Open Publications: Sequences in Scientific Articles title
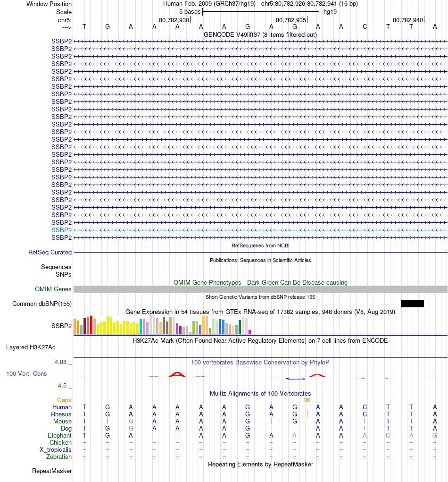This screenshot has height=482, width=448. coord(260,261)
